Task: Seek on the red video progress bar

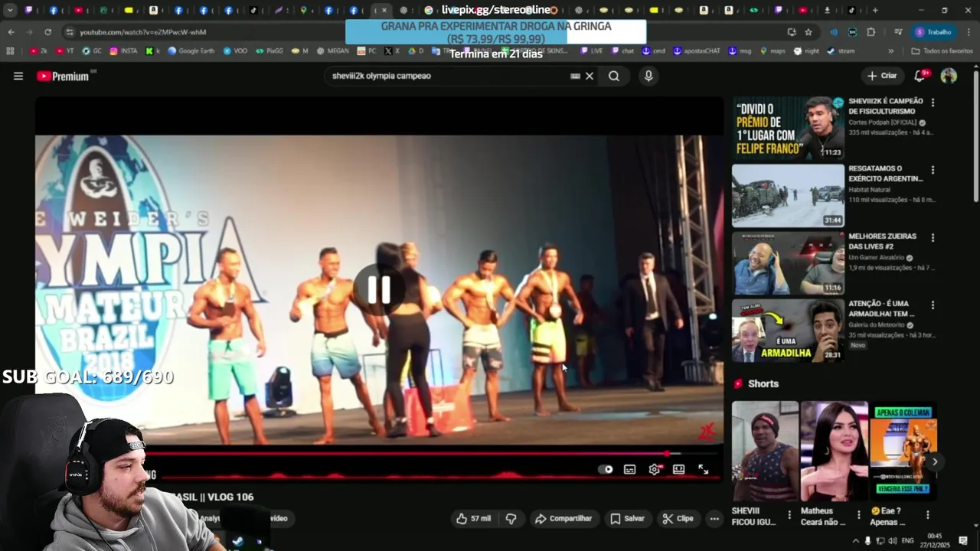Action: coord(433,454)
